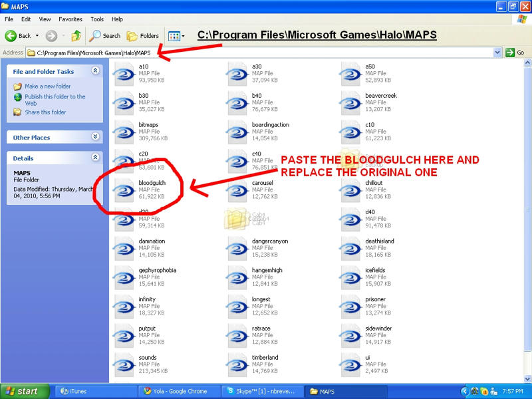Select the hangemhigh map file icon
This screenshot has height=399, width=532.
[x=238, y=277]
